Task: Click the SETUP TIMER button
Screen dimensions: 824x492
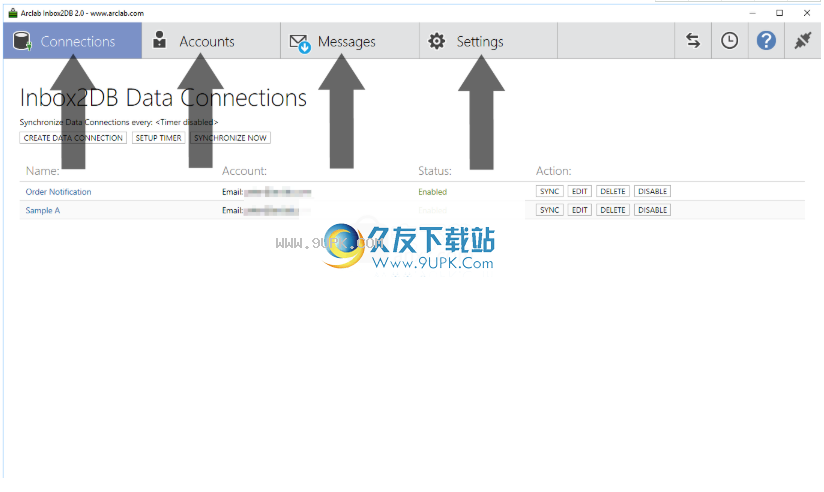Action: click(159, 138)
